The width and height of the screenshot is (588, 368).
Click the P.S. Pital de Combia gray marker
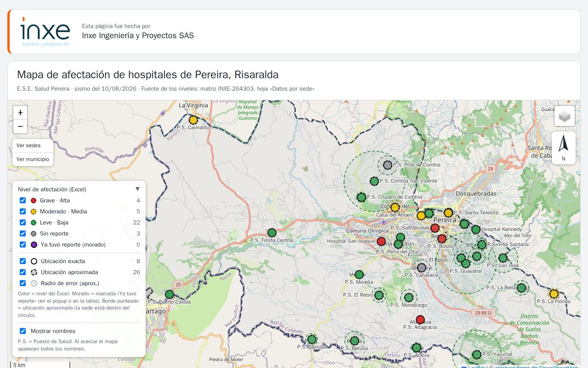point(388,165)
